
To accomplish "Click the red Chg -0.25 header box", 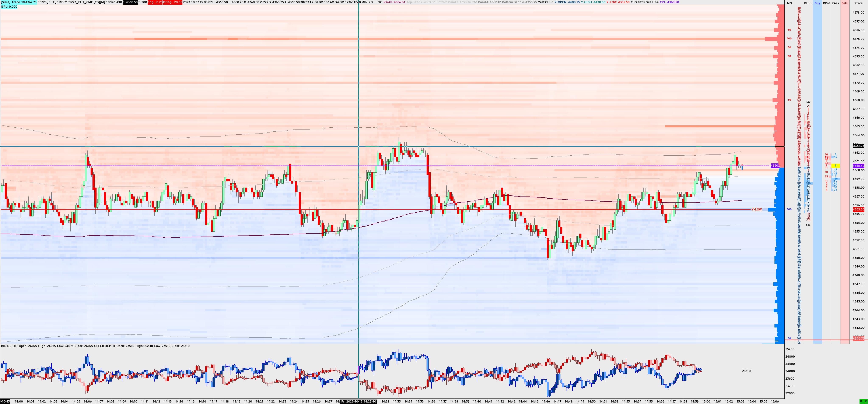I will click(x=155, y=2).
